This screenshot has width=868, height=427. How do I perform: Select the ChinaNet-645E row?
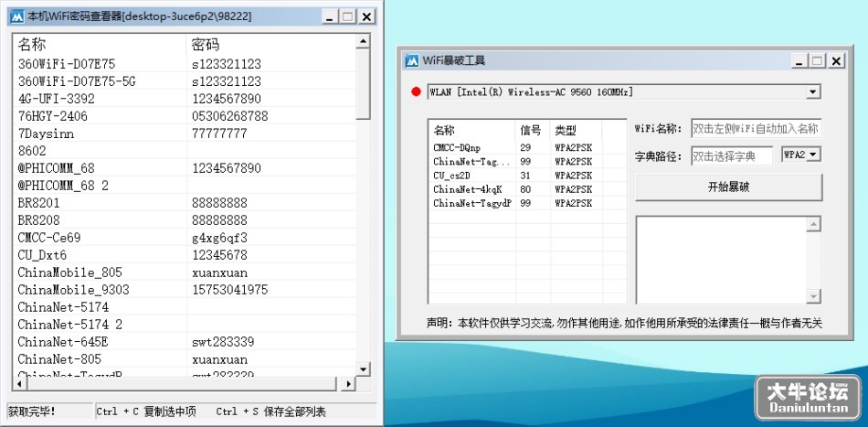pos(185,342)
